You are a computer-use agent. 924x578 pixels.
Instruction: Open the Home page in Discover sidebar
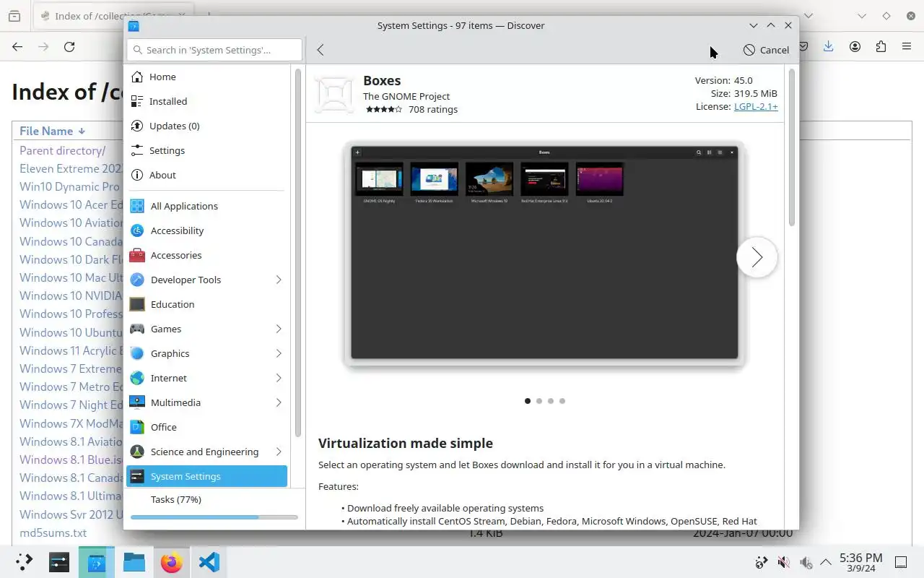tap(207, 77)
